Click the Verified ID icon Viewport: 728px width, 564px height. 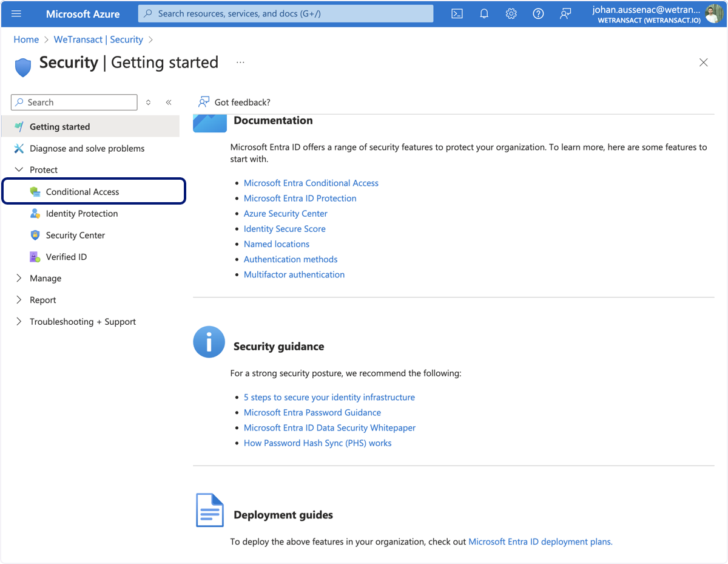35,257
